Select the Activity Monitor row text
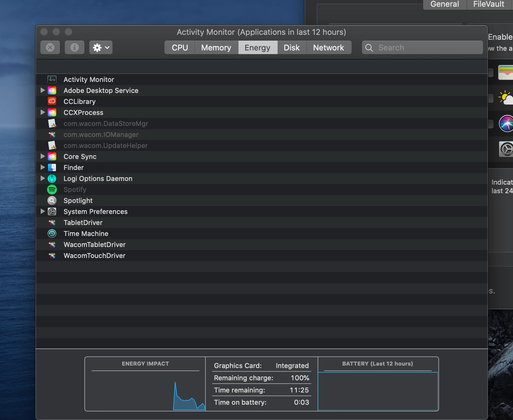This screenshot has height=420, width=513. click(x=89, y=79)
